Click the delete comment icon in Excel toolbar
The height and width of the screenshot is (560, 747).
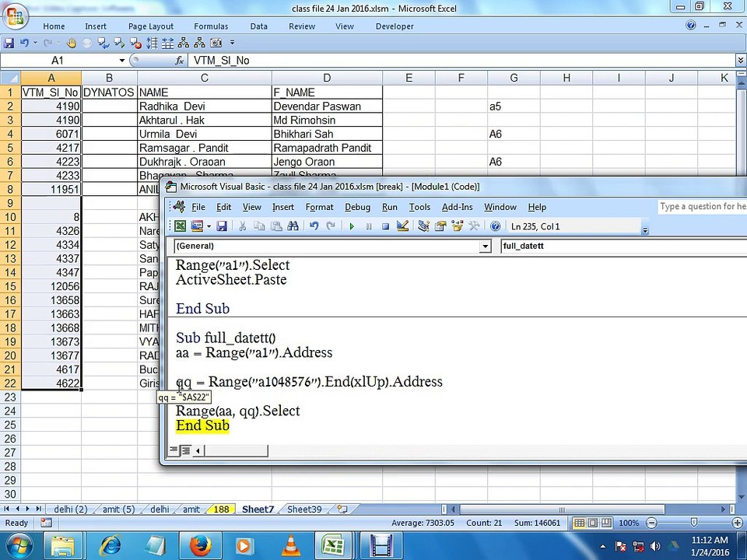(135, 44)
